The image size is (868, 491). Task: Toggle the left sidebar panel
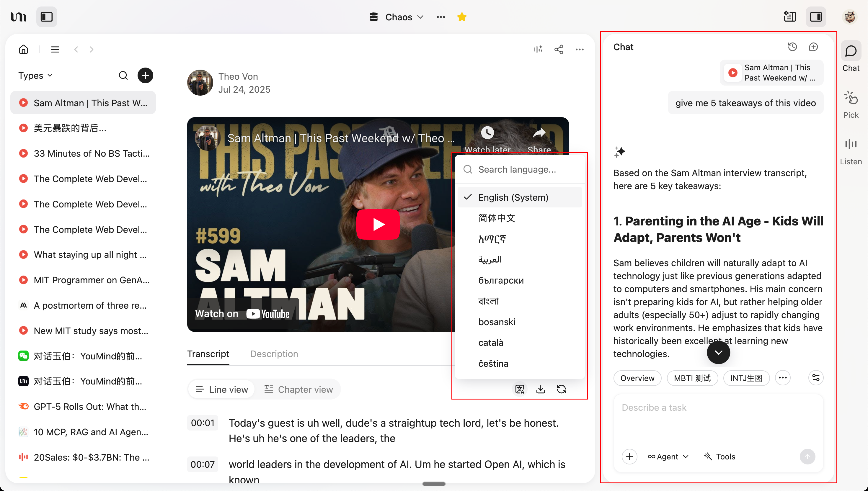47,17
